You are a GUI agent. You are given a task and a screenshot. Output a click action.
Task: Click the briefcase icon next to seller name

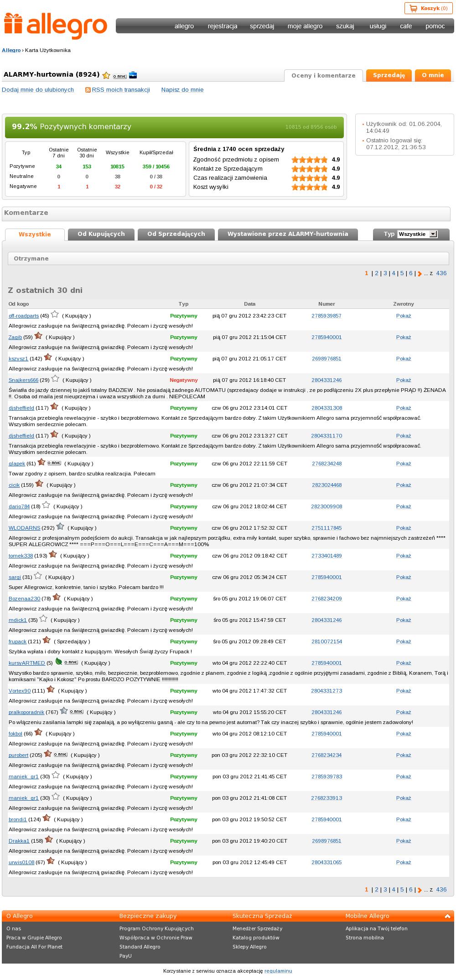pyautogui.click(x=133, y=75)
